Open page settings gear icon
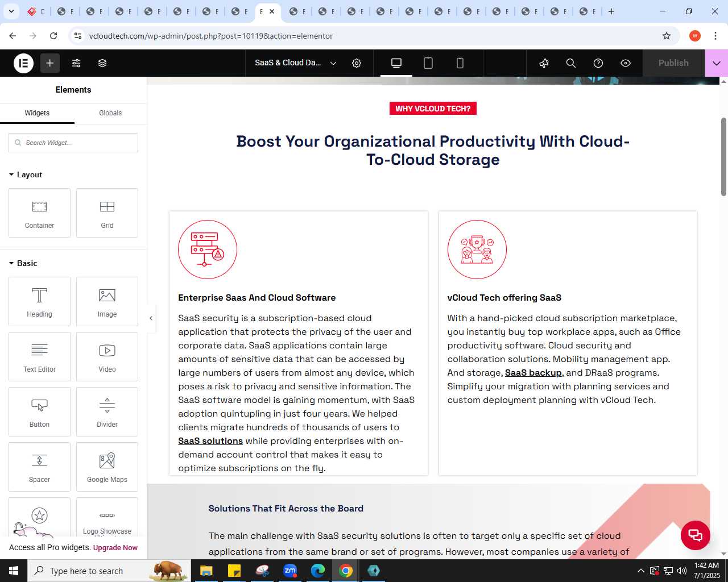Viewport: 728px width, 582px height. click(357, 63)
